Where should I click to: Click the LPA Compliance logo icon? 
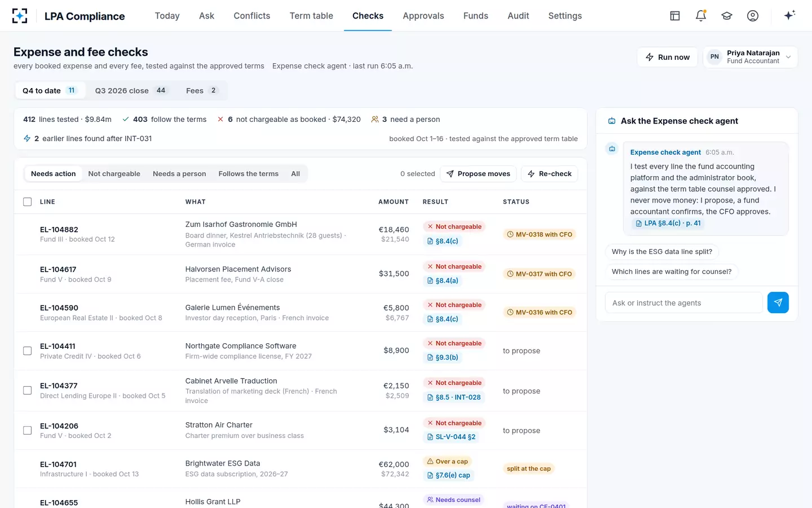click(20, 16)
